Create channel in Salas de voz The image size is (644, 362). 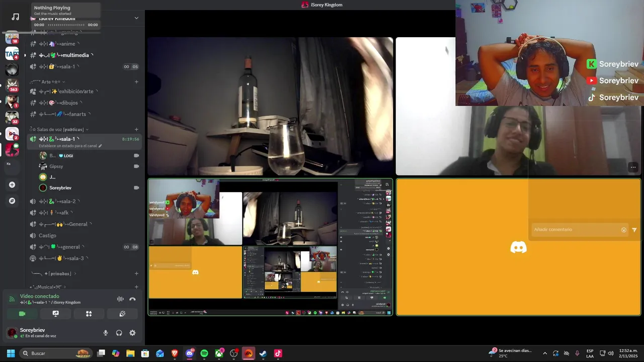pos(136,129)
